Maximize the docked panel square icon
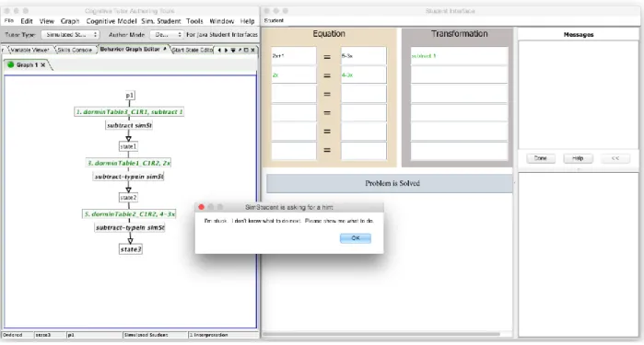 [x=246, y=50]
